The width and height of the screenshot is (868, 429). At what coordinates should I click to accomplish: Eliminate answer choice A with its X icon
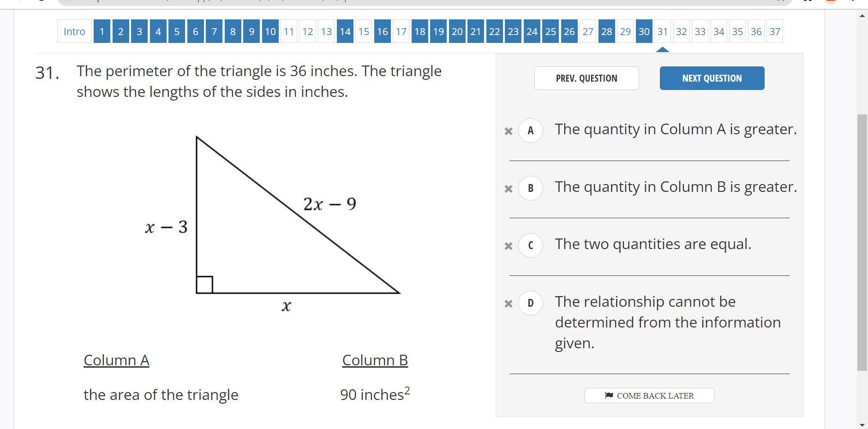tap(509, 131)
